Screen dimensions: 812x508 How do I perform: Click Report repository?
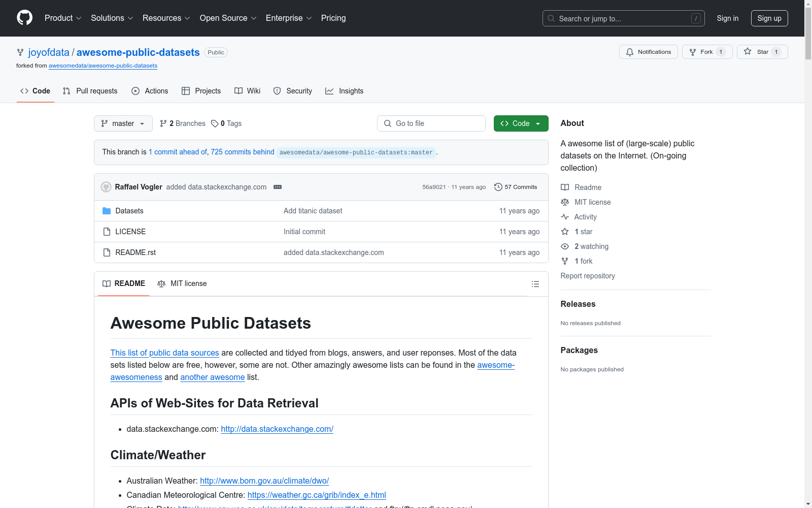tap(588, 276)
